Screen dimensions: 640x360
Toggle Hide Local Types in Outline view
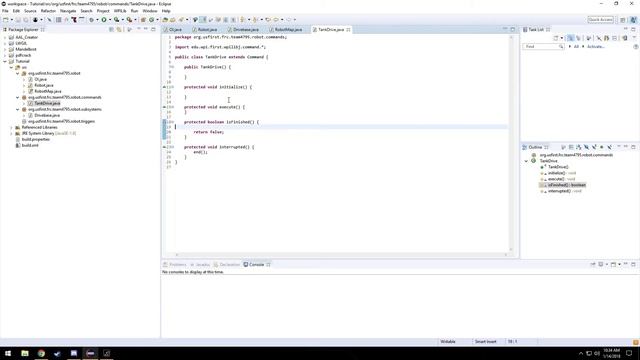(609, 147)
